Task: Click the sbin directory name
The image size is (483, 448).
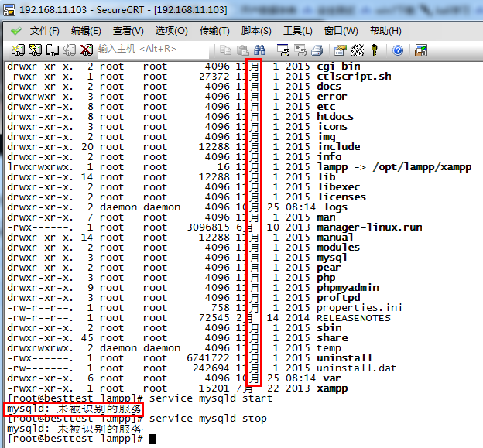Action: pos(329,328)
